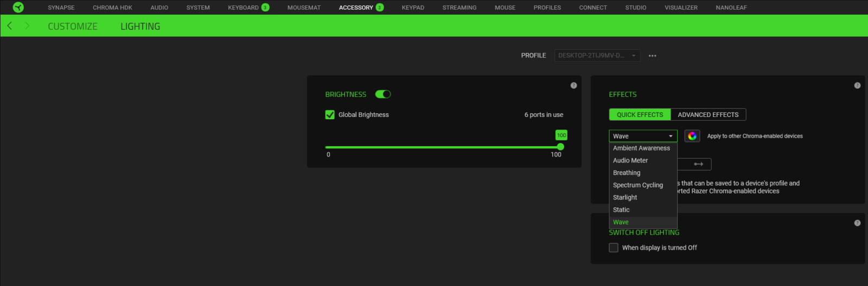Go forward with the right arrow
This screenshot has height=286, width=868.
tap(27, 25)
